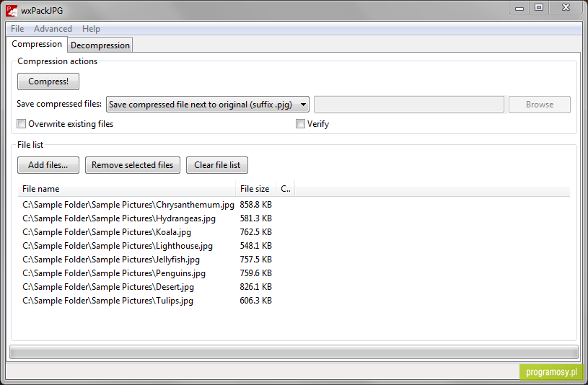Select Tulips.jpg in the file list
This screenshot has width=588, height=385.
pos(107,301)
